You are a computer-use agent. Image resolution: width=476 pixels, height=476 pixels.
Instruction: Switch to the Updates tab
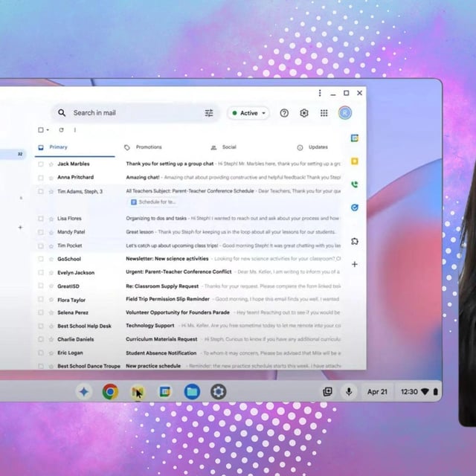point(312,147)
